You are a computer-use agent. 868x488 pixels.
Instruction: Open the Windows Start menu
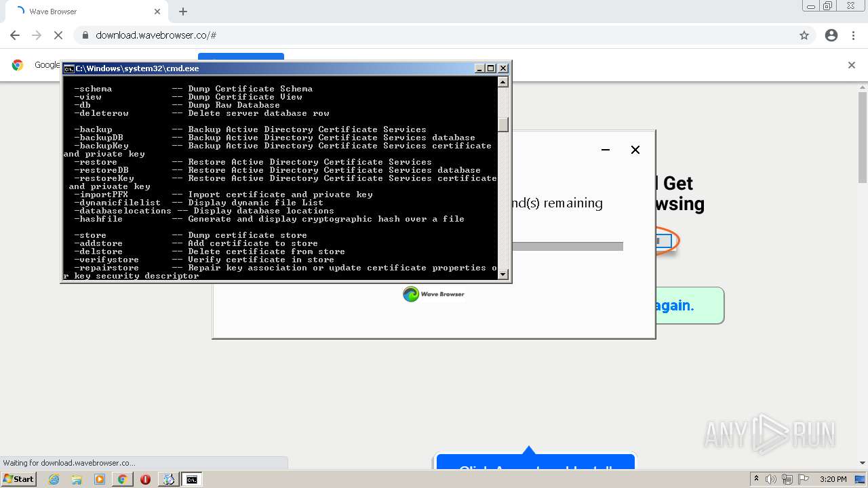point(19,479)
